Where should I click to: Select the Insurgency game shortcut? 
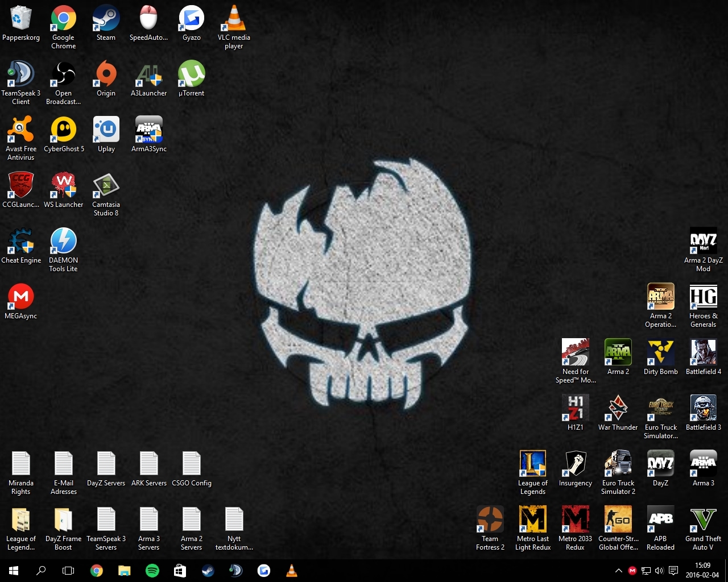click(576, 469)
